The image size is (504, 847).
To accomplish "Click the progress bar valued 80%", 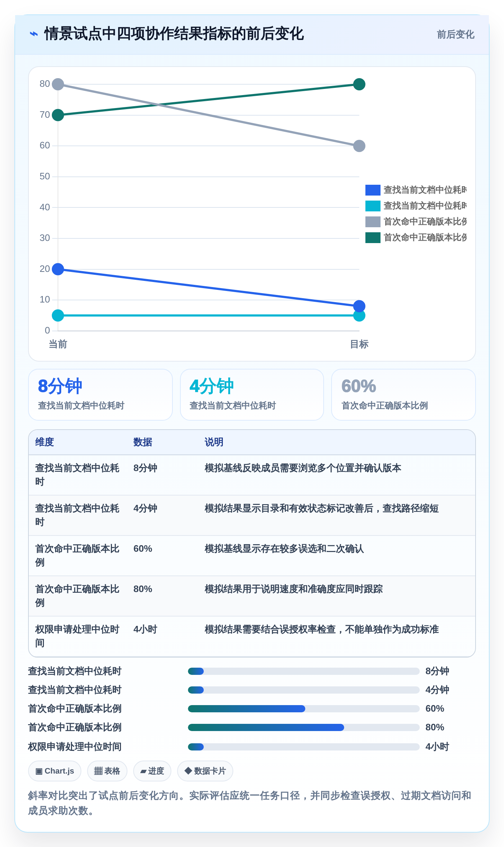I will [x=304, y=727].
